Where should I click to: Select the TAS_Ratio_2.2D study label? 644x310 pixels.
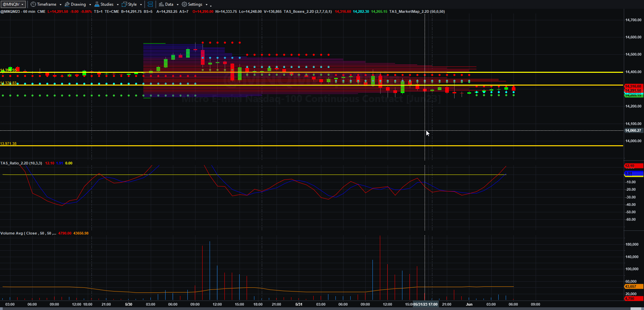21,163
